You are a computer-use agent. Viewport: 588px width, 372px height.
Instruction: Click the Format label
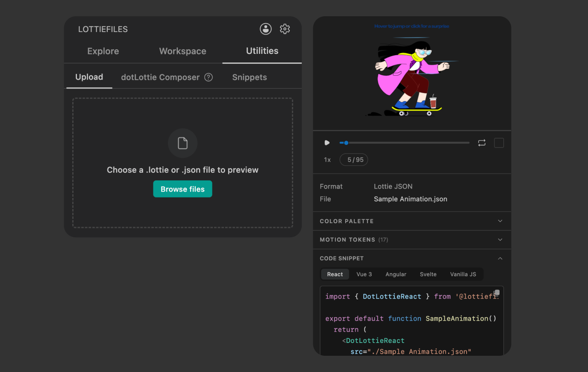click(x=331, y=187)
